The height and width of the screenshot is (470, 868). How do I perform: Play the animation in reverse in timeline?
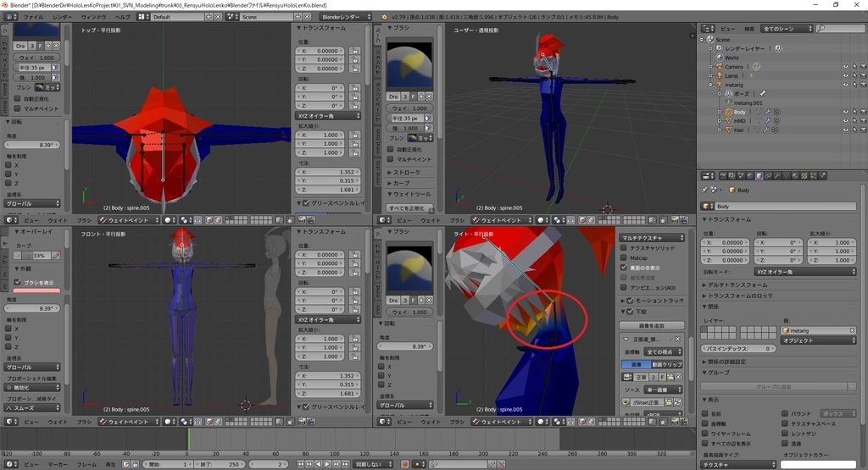pos(319,464)
